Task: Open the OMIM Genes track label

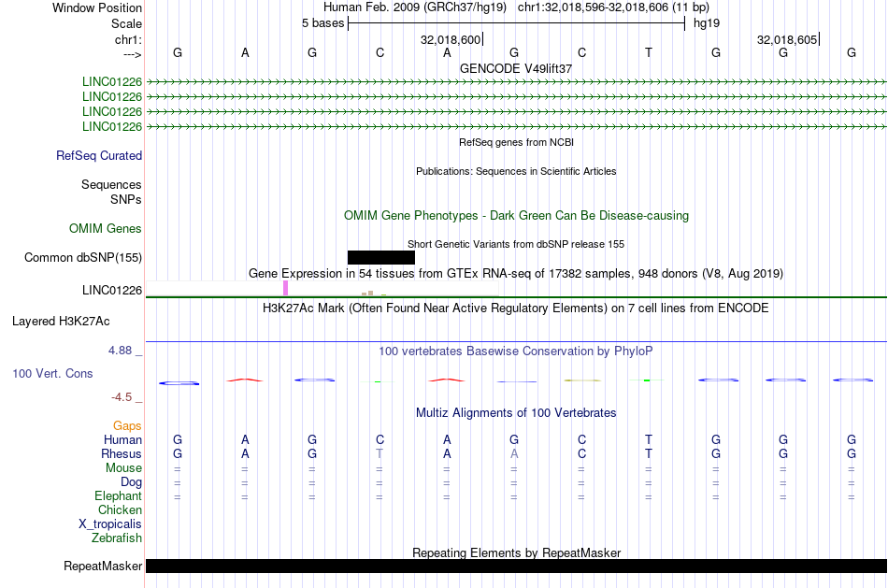Action: (106, 228)
